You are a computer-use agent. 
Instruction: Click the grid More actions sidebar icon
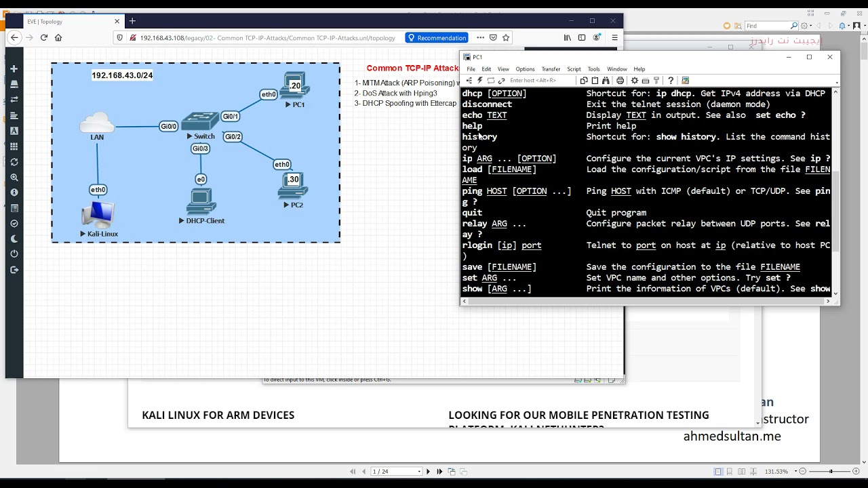point(14,146)
